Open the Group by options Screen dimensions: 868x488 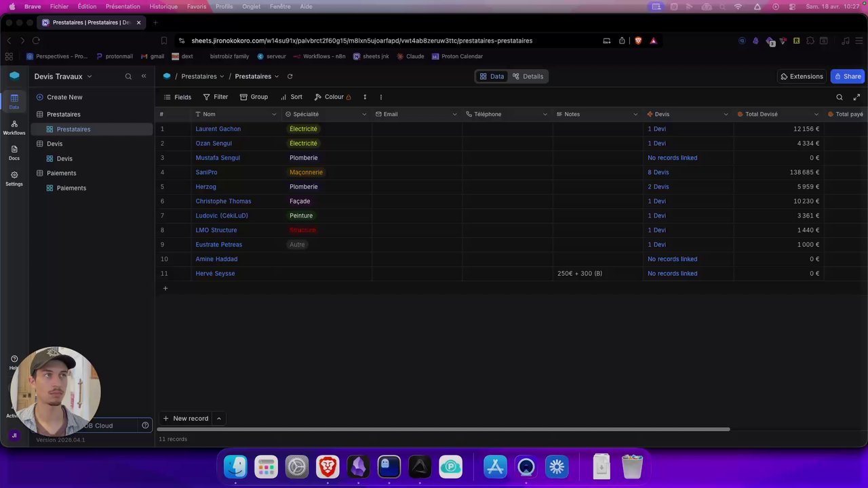(254, 97)
